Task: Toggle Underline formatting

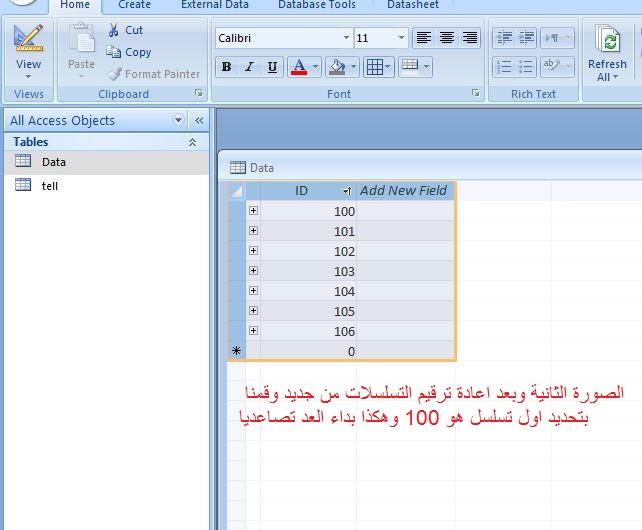Action: pyautogui.click(x=272, y=67)
